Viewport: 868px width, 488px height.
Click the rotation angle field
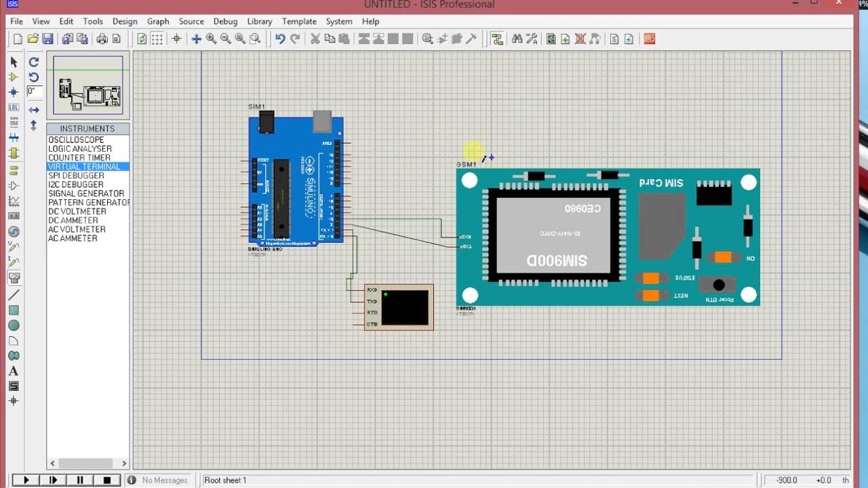(35, 91)
